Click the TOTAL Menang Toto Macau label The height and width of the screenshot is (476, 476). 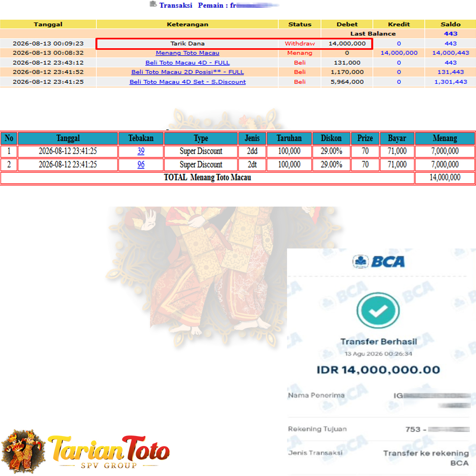pos(208,177)
